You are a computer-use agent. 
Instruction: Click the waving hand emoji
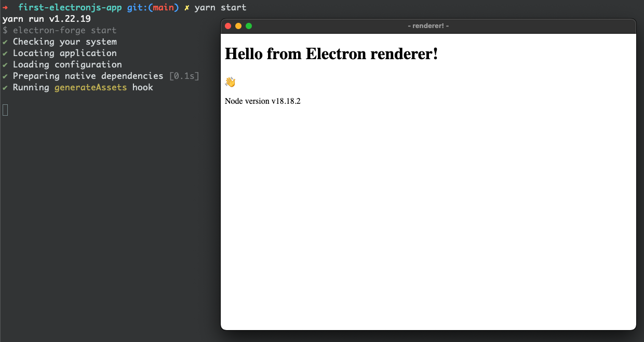click(230, 82)
